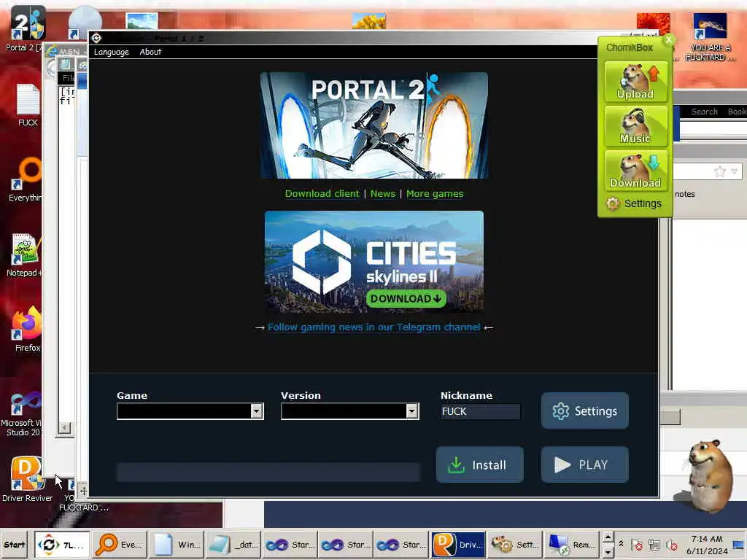The height and width of the screenshot is (560, 747).
Task: Open the About menu
Action: (150, 52)
